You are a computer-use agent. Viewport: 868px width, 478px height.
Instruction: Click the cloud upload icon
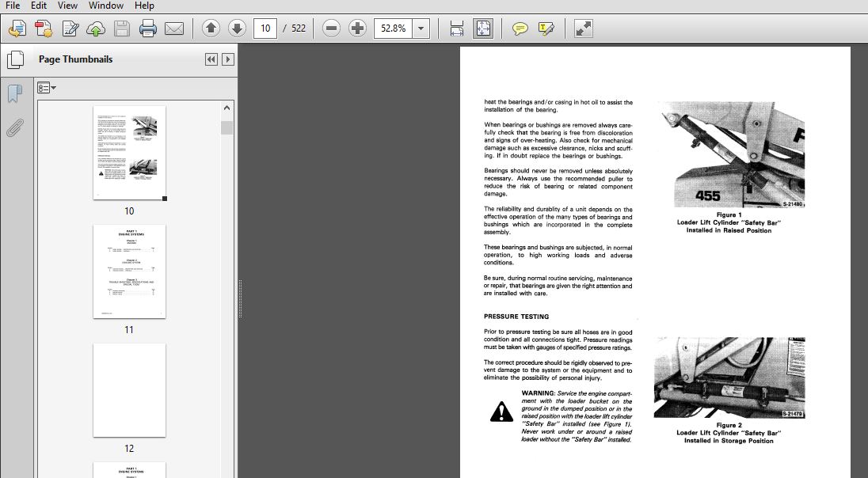pyautogui.click(x=96, y=28)
